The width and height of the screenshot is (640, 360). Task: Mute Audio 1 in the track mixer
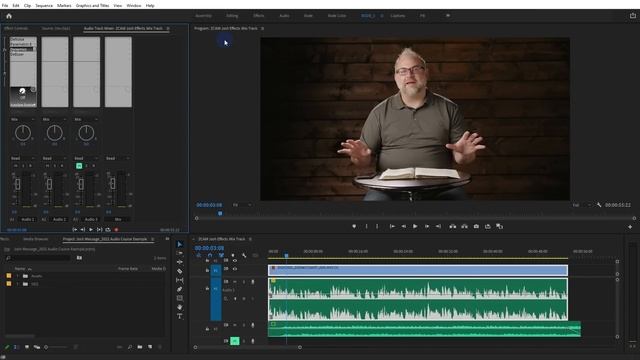click(x=16, y=166)
